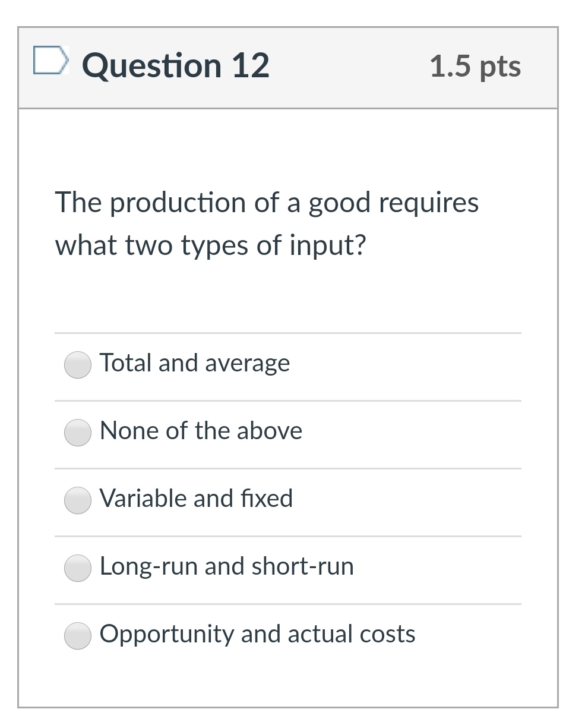This screenshot has width=566, height=728.
Task: Click the Opportunity and actual costs answer text
Action: (x=258, y=634)
